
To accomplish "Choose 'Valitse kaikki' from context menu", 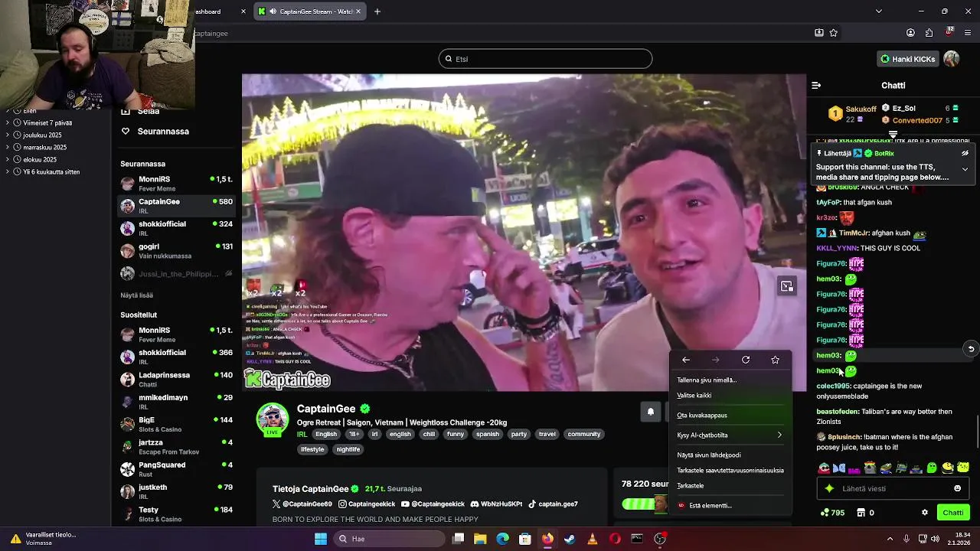I will click(x=730, y=396).
